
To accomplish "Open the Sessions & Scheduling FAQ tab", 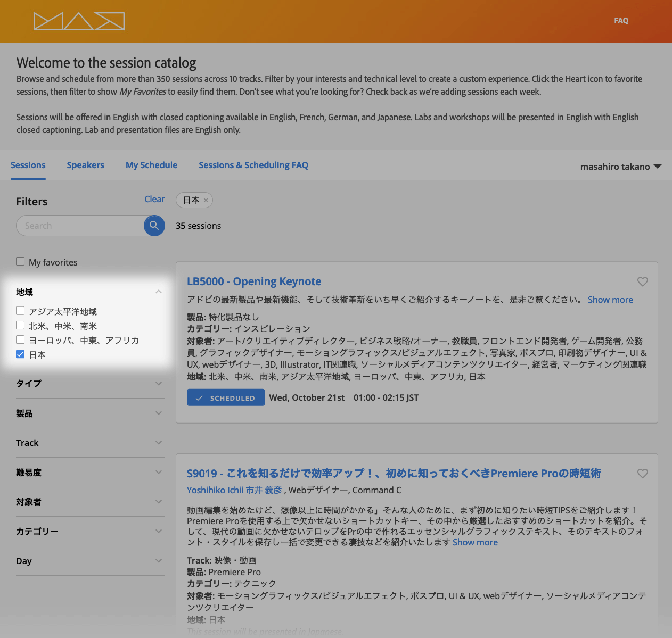I will (253, 165).
